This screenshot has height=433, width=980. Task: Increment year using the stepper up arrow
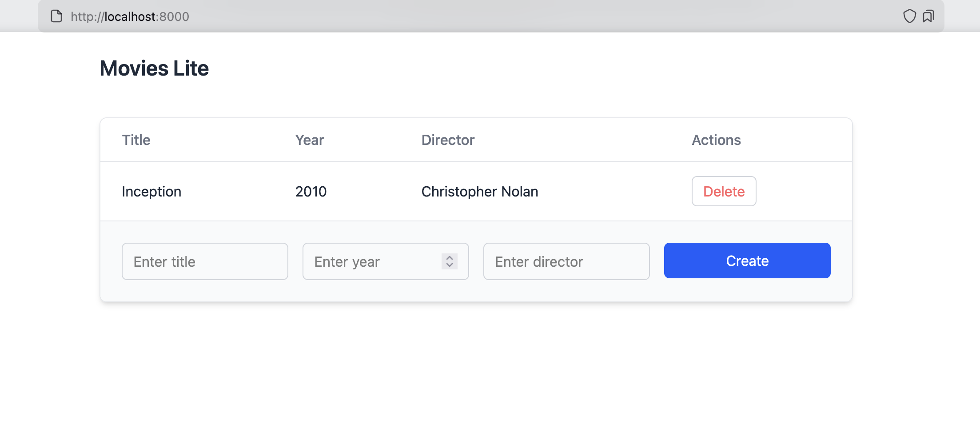coord(450,257)
